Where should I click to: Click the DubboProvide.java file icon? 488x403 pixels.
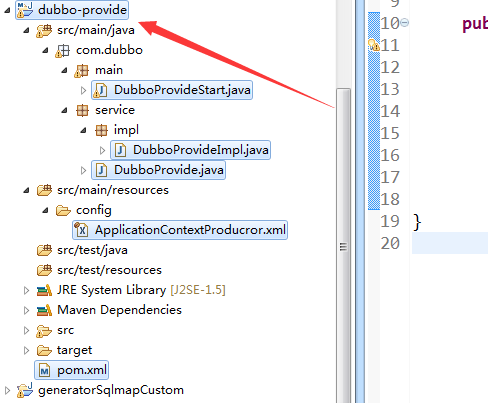101,170
